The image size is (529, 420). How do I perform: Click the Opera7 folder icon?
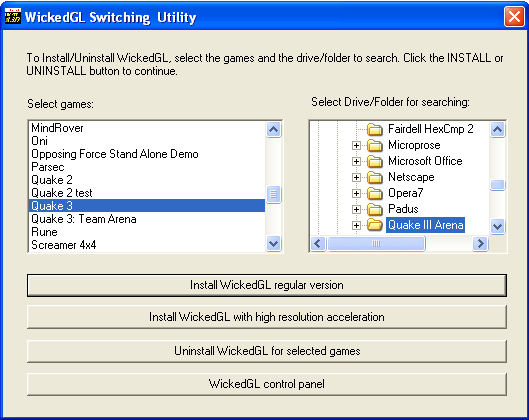click(374, 193)
